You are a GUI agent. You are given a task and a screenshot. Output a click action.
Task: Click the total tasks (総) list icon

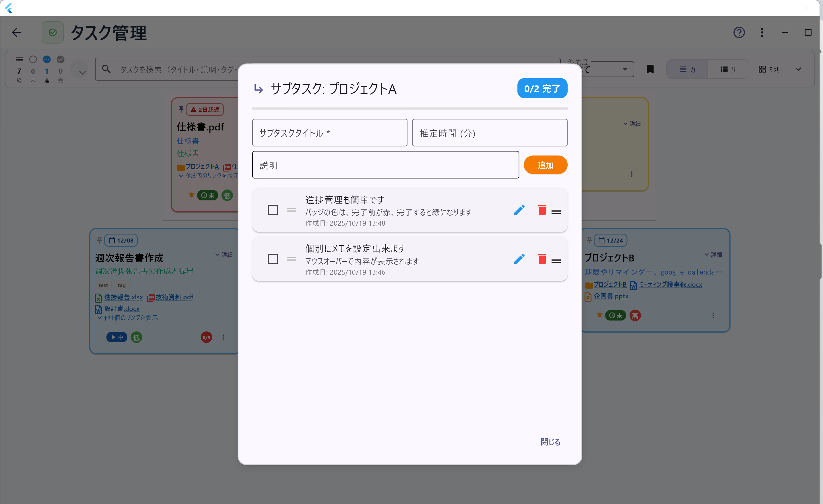coord(19,59)
